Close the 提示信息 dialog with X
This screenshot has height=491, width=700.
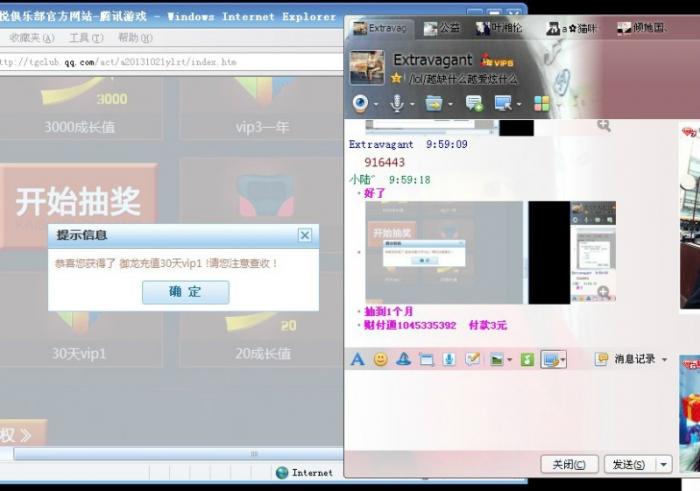(305, 235)
